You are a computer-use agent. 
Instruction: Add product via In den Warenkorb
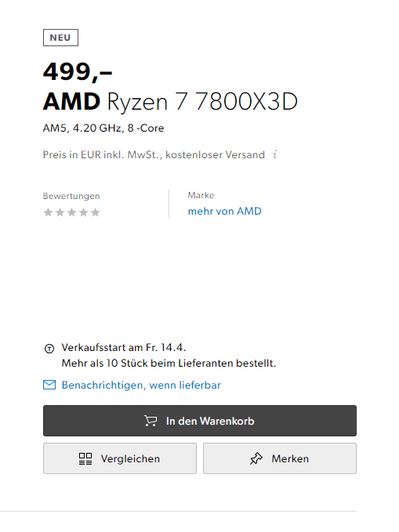point(200,421)
